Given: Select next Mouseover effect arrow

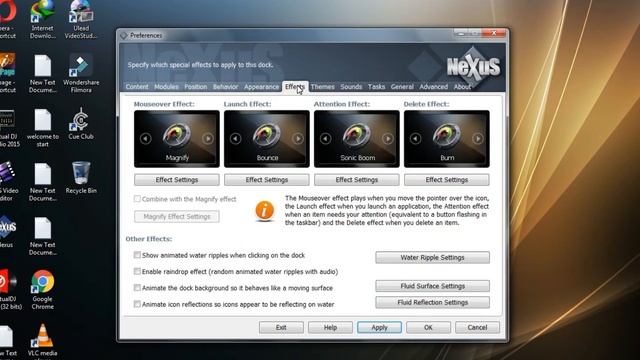Looking at the screenshot, I should coord(208,139).
